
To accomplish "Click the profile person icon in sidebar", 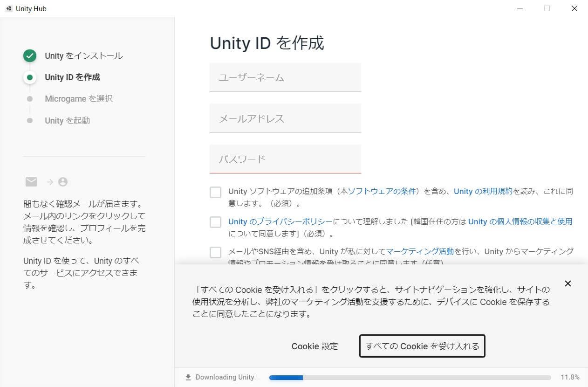I will click(62, 182).
